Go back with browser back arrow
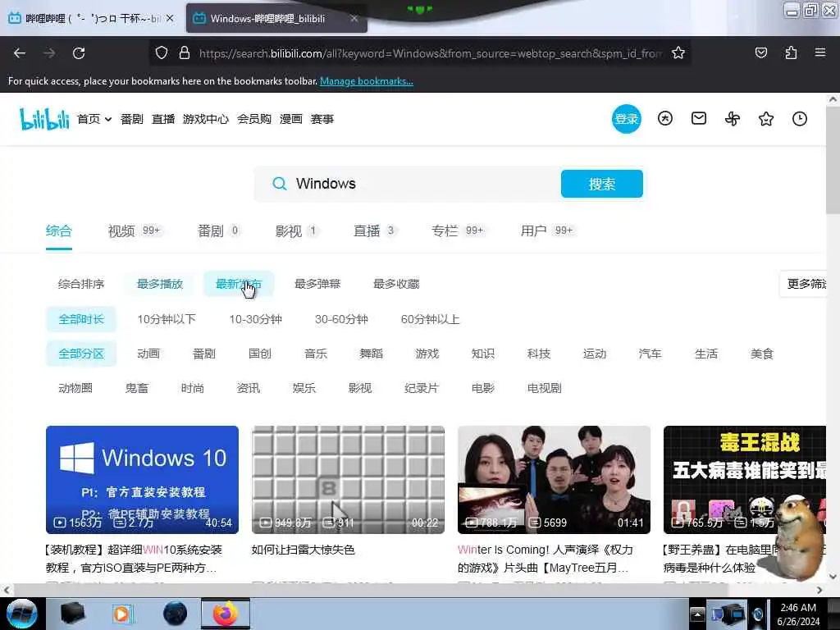 pyautogui.click(x=20, y=53)
